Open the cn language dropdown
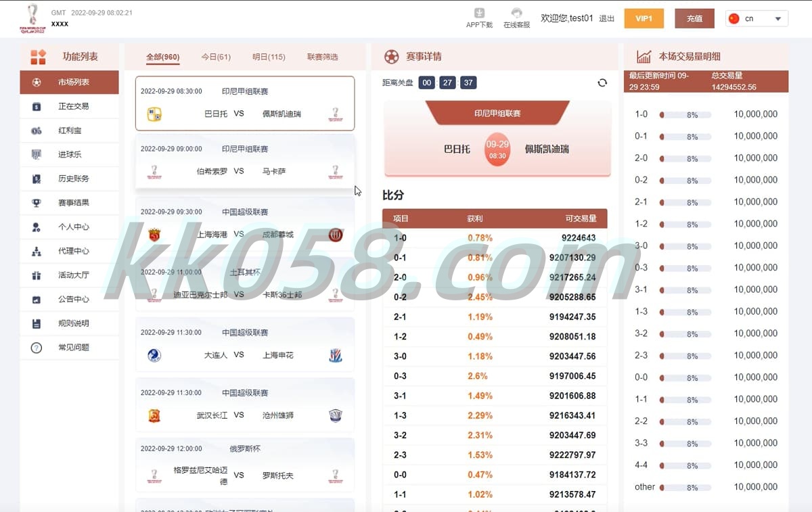 point(757,19)
